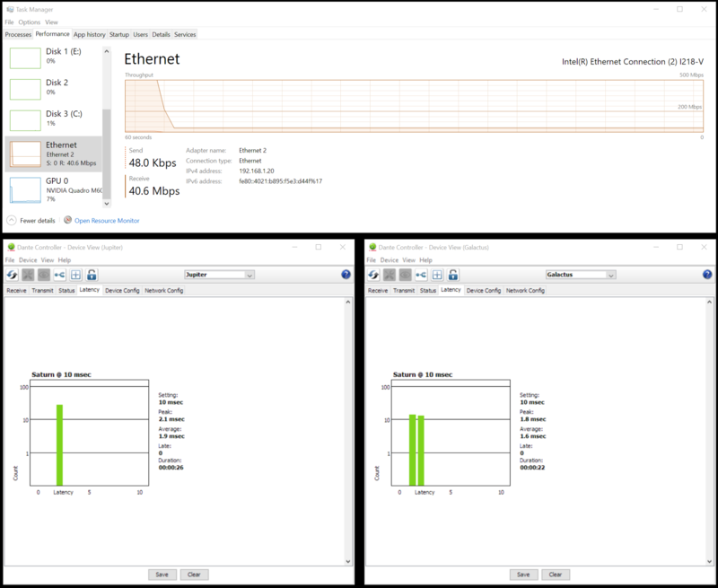Click the plus grid icon in Galactus toolbar
Screen dimensions: 718x588
point(438,275)
